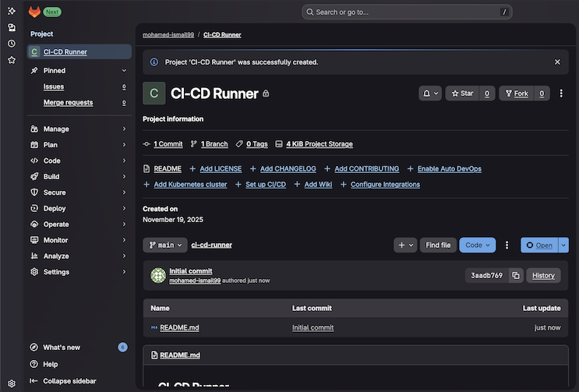Screen dimensions: 579x392
Task: Expand the Settings menu
Action: pos(79,272)
